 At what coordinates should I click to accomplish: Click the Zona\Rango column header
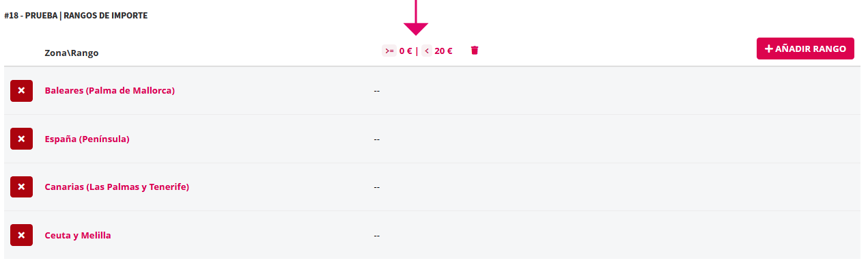72,53
